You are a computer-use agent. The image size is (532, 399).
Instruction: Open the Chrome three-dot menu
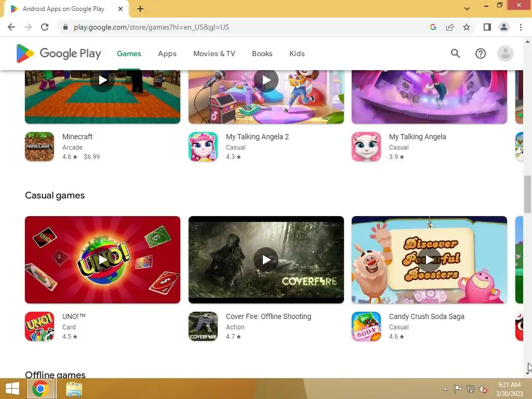(521, 27)
